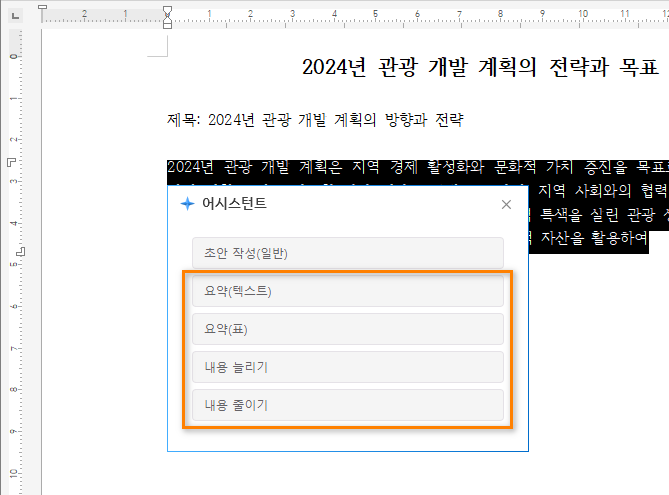Select 요약(표) option
Image resolution: width=669 pixels, height=495 pixels.
click(348, 329)
